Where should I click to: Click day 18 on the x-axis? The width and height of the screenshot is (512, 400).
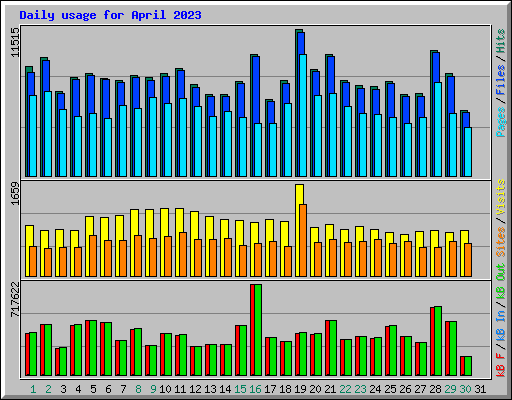pos(285,389)
